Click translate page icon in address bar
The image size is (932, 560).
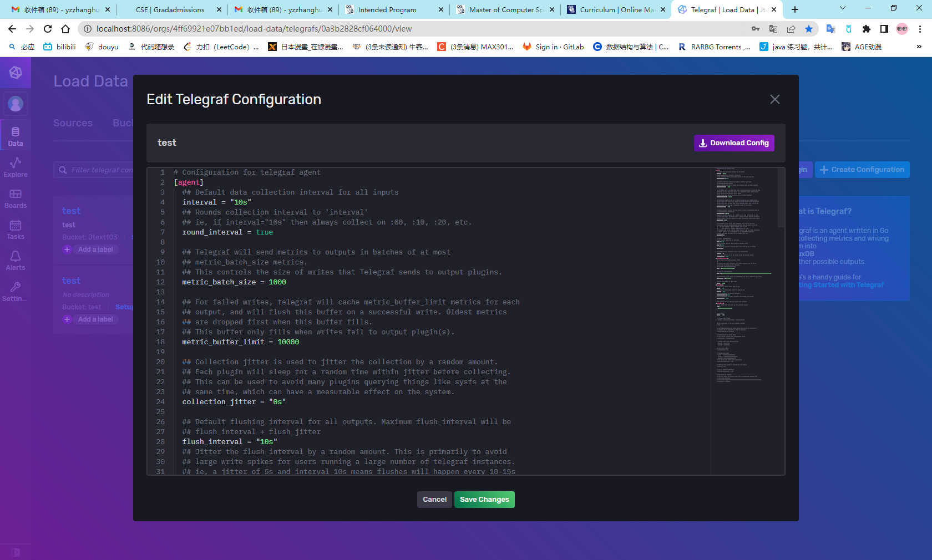(x=773, y=29)
